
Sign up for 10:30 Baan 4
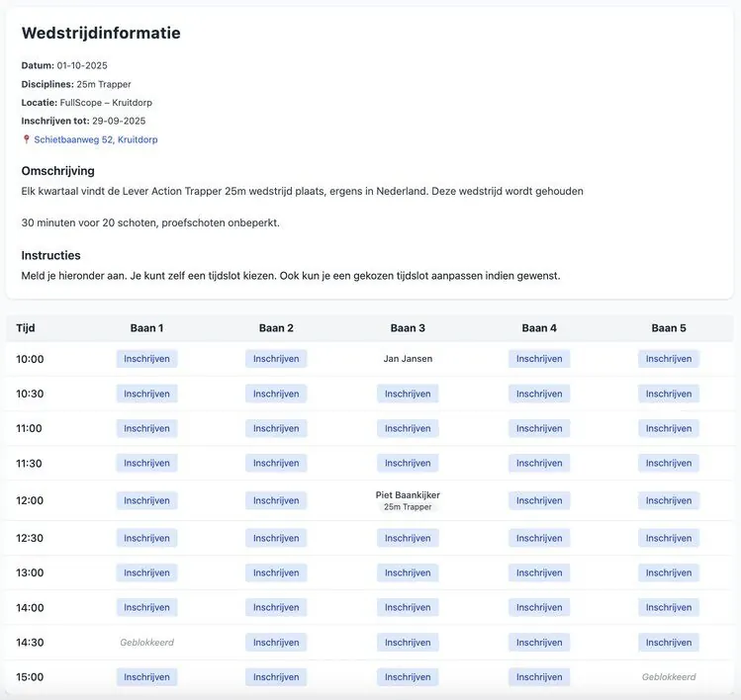[539, 394]
